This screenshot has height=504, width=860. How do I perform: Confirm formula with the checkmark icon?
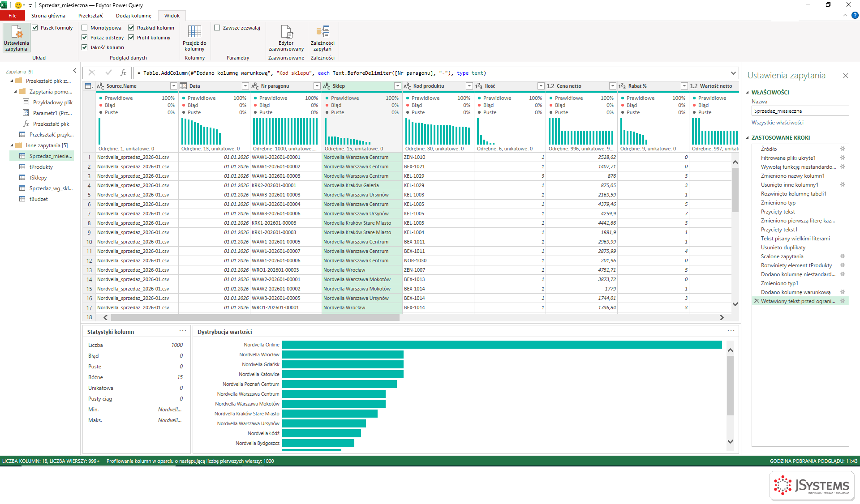click(108, 73)
